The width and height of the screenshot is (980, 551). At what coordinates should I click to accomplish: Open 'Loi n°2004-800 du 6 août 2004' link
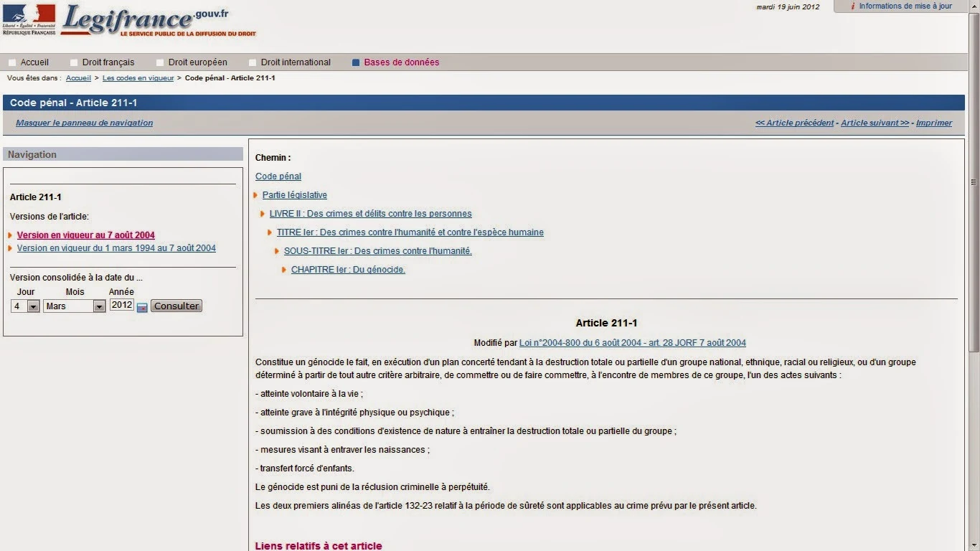pos(633,343)
